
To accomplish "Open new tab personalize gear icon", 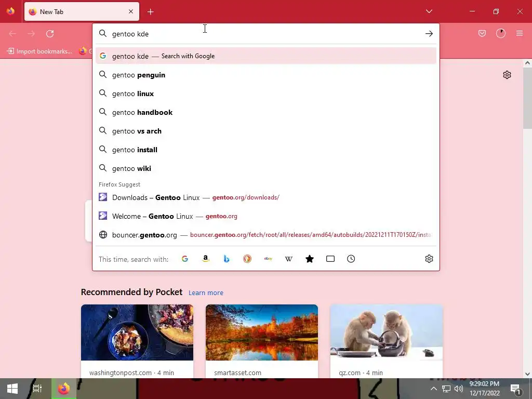I will (x=507, y=75).
